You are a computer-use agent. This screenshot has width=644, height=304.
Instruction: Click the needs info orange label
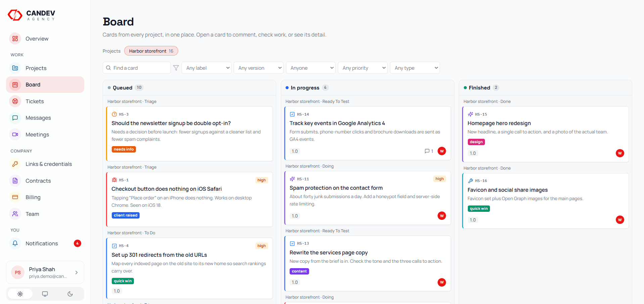pyautogui.click(x=123, y=149)
